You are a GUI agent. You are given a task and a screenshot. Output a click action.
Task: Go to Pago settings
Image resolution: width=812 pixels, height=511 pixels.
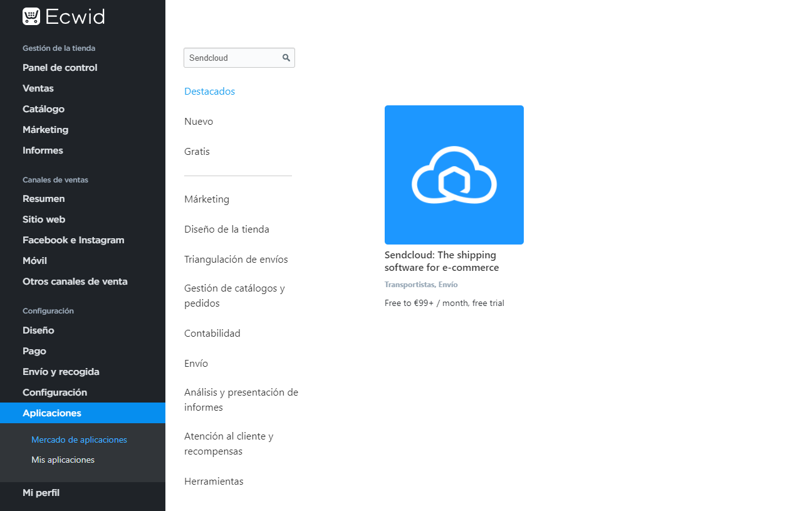click(34, 351)
